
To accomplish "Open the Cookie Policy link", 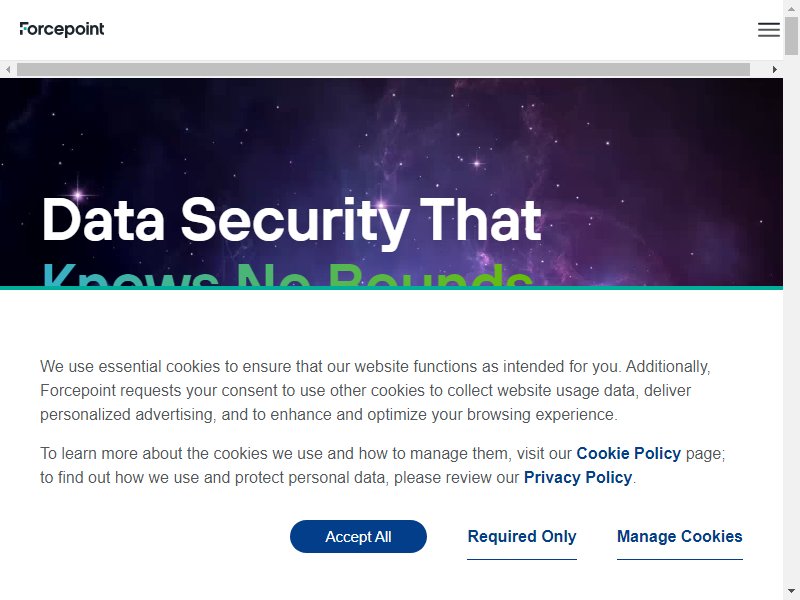I will click(x=629, y=453).
